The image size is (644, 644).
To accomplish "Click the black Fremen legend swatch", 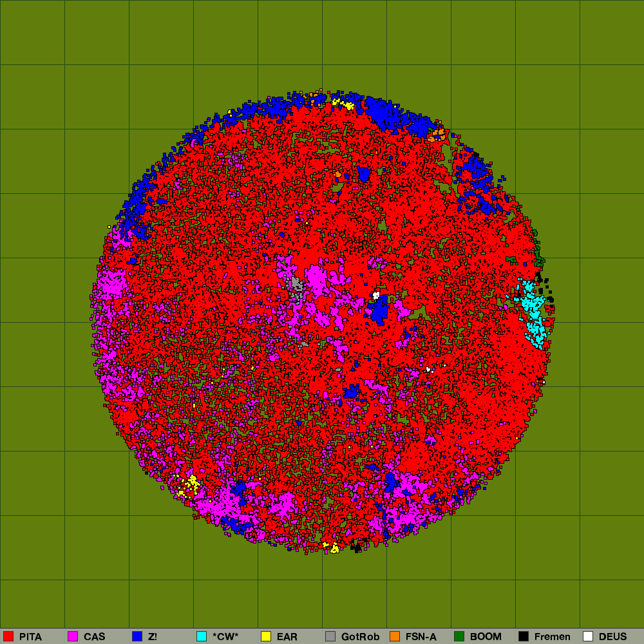I will 524,636.
